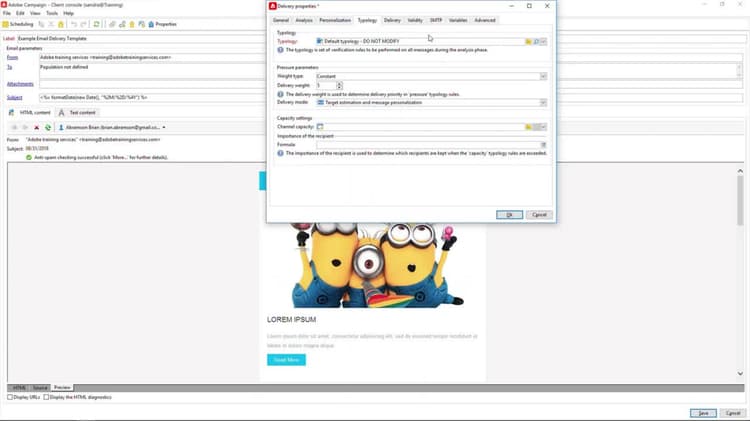Switch to the SMTP tab
Screen dimensions: 750x421
pyautogui.click(x=436, y=20)
